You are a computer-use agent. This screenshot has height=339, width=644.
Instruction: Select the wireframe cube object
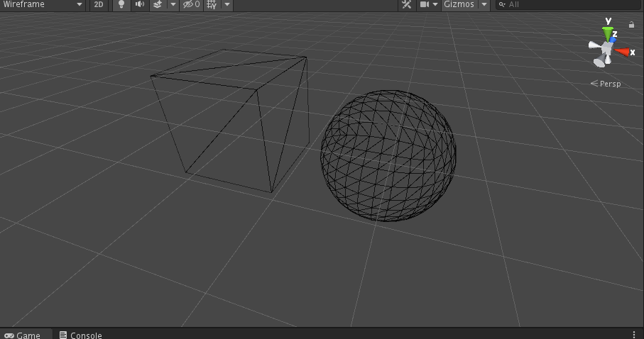pyautogui.click(x=230, y=121)
